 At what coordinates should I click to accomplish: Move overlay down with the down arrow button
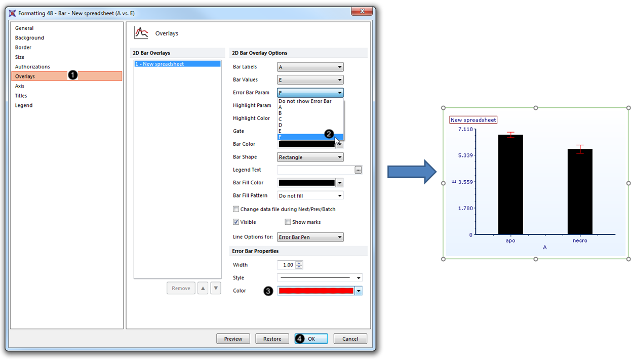pyautogui.click(x=216, y=288)
